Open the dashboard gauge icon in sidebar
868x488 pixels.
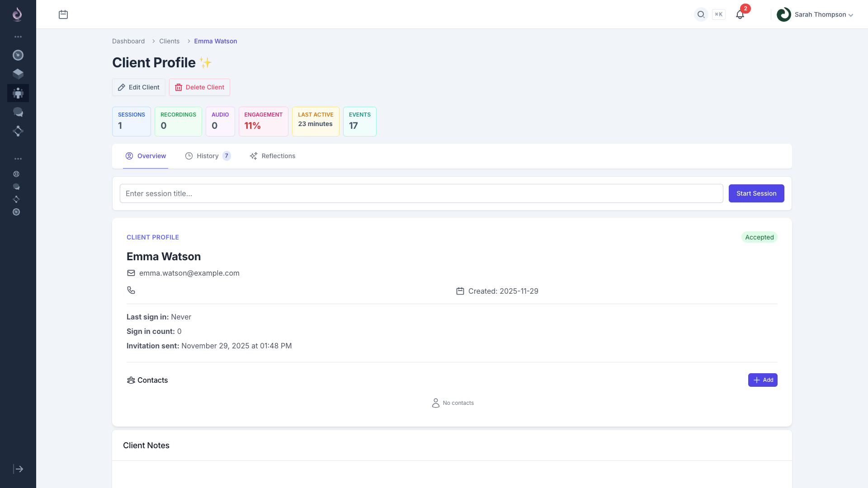coord(18,55)
